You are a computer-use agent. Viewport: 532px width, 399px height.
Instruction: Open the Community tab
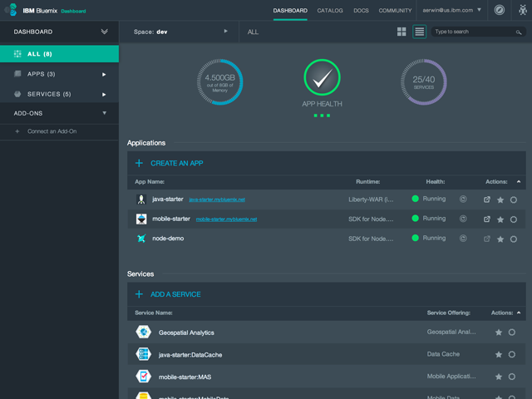coord(395,11)
